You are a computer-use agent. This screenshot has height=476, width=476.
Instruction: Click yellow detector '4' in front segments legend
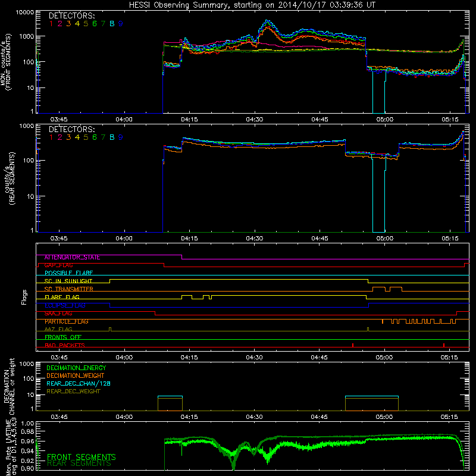point(77,24)
